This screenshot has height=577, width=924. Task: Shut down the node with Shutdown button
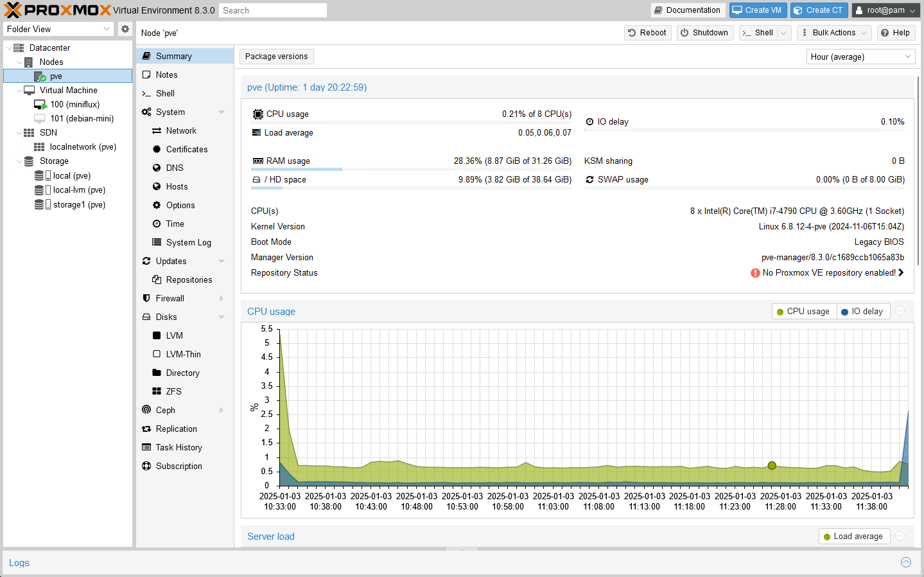pyautogui.click(x=704, y=33)
